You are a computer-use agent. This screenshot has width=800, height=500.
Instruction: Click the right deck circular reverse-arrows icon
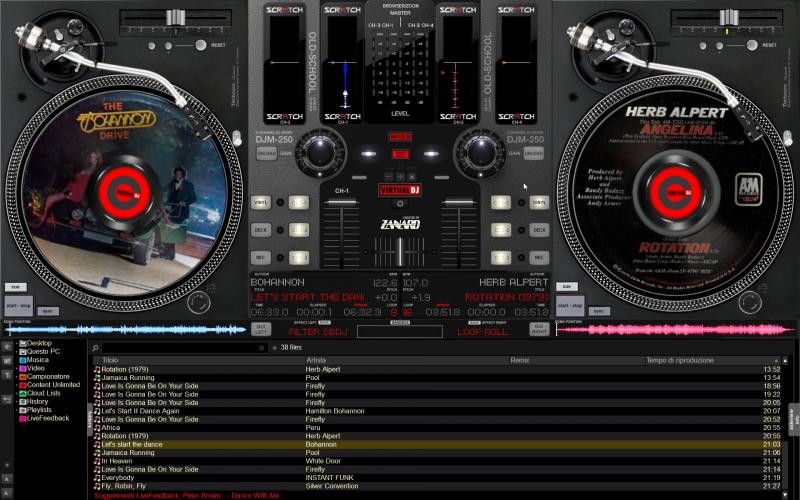(x=749, y=302)
